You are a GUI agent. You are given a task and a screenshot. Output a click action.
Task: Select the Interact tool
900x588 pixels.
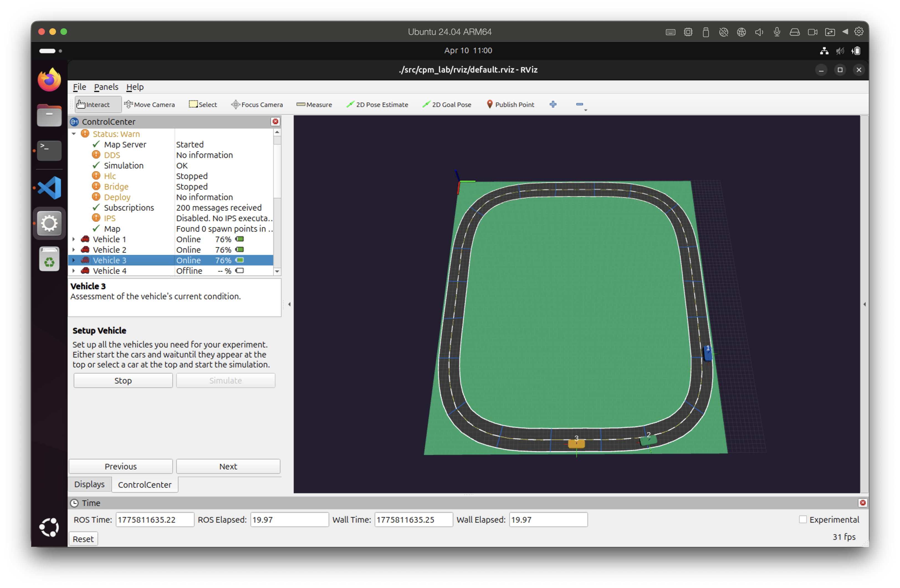pos(98,104)
